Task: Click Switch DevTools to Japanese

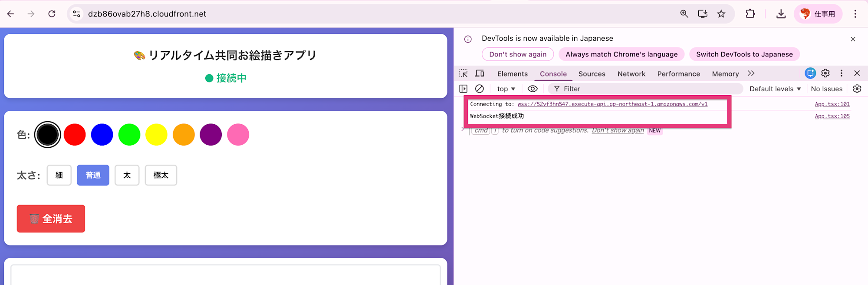Action: (744, 54)
